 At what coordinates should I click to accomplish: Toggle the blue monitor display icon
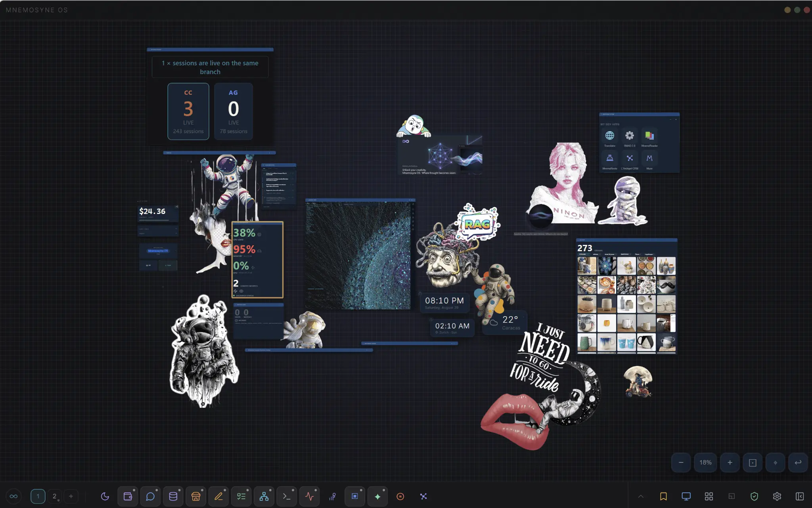686,496
